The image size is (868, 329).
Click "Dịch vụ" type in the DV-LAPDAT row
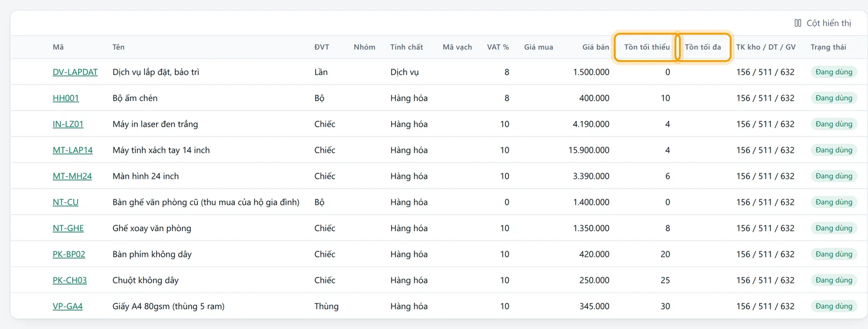click(x=405, y=72)
